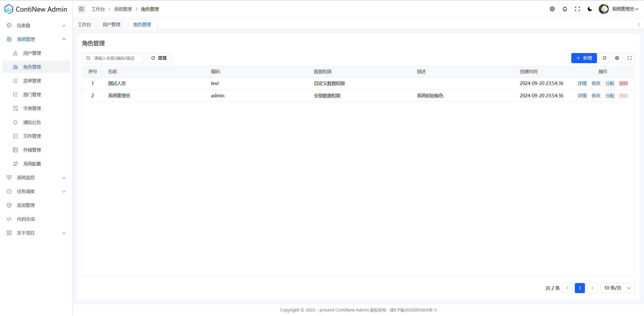Click the 重置 reset button
Image resolution: width=644 pixels, height=316 pixels.
159,58
